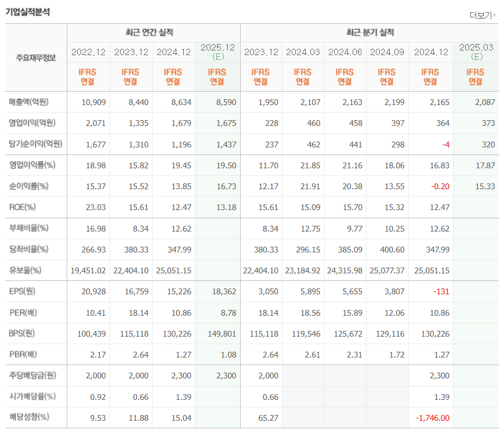Viewport: 504px width, 433px height.
Task: Click the 영업이익률(%) row label
Action: 32,165
